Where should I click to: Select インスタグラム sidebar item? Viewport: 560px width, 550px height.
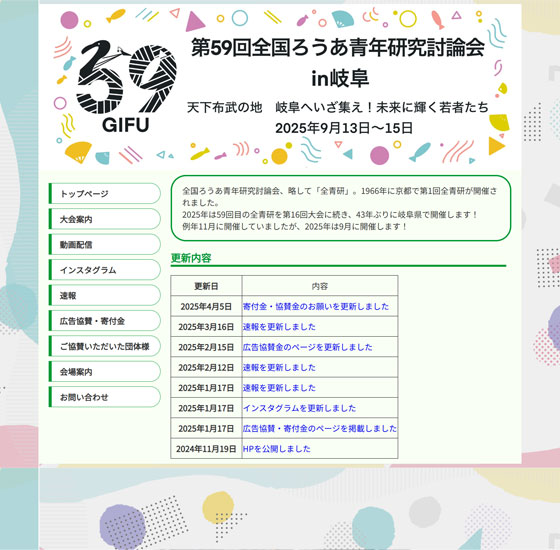pos(105,270)
